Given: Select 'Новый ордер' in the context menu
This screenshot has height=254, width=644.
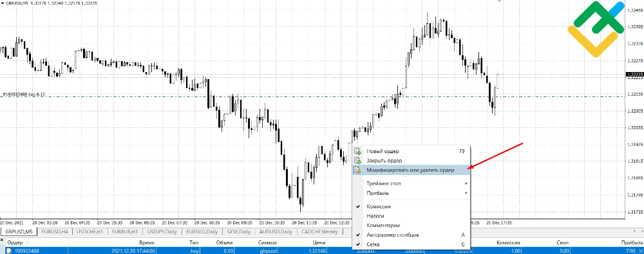Looking at the screenshot, I should [411, 151].
